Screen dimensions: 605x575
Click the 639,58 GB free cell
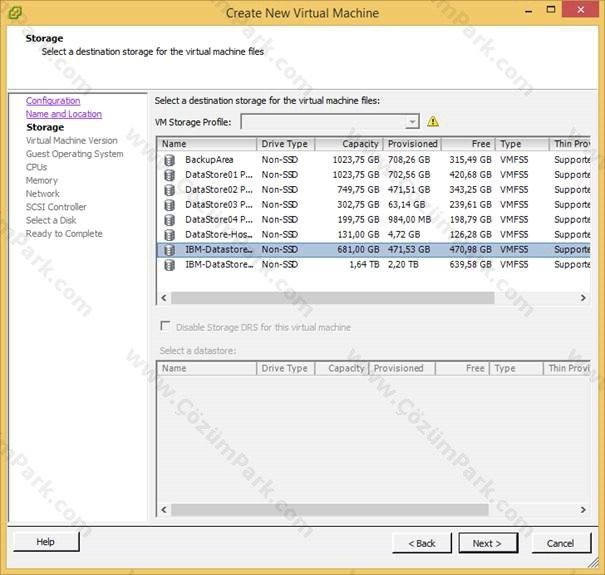[x=470, y=265]
